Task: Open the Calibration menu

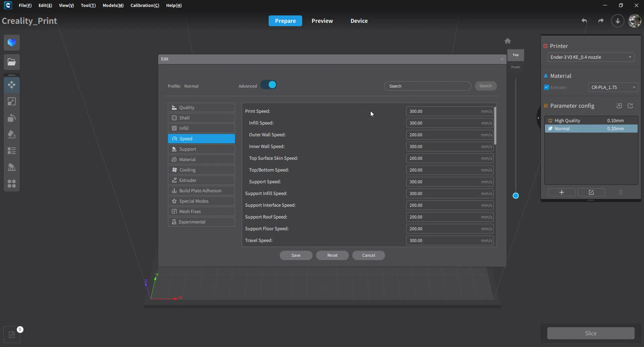Action: coord(145,5)
